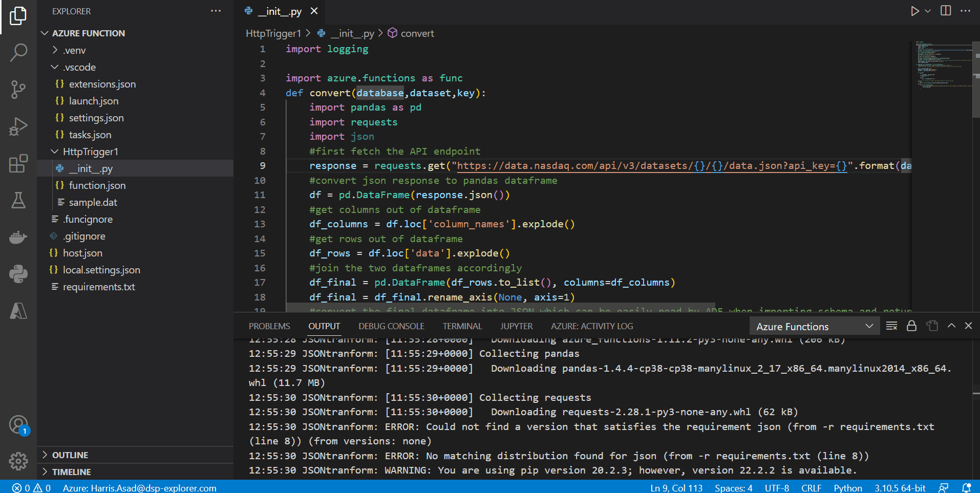This screenshot has width=980, height=493.
Task: Open the Run and Debug view
Action: point(18,126)
